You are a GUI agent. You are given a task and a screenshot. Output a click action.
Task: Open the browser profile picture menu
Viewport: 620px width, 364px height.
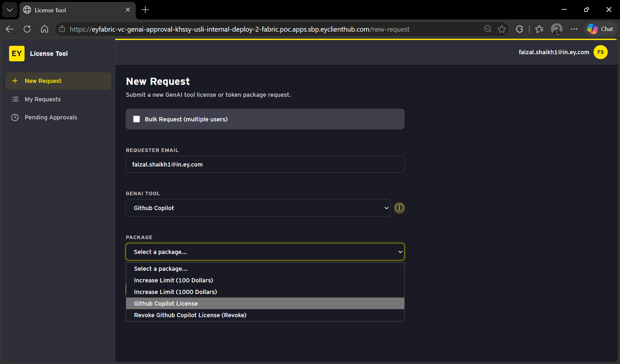click(557, 29)
